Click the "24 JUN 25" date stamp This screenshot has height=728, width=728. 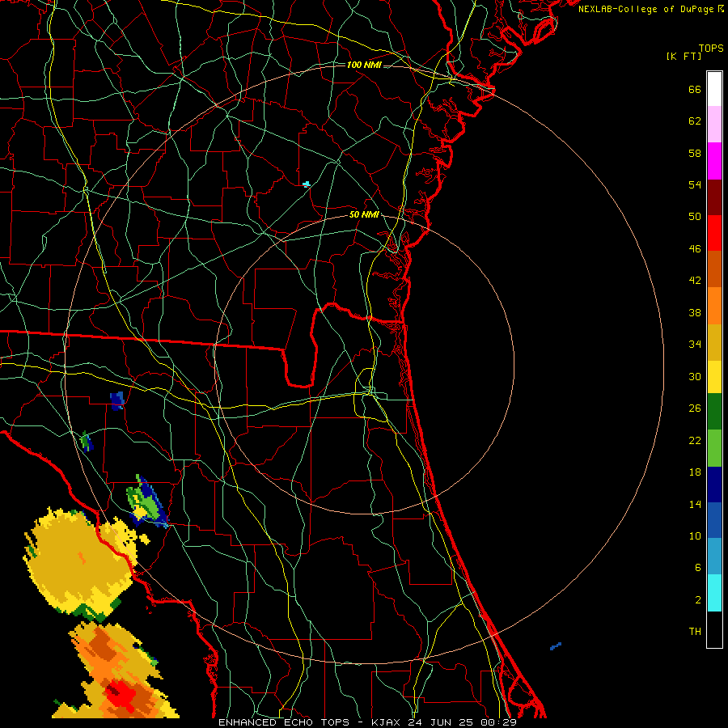442,722
